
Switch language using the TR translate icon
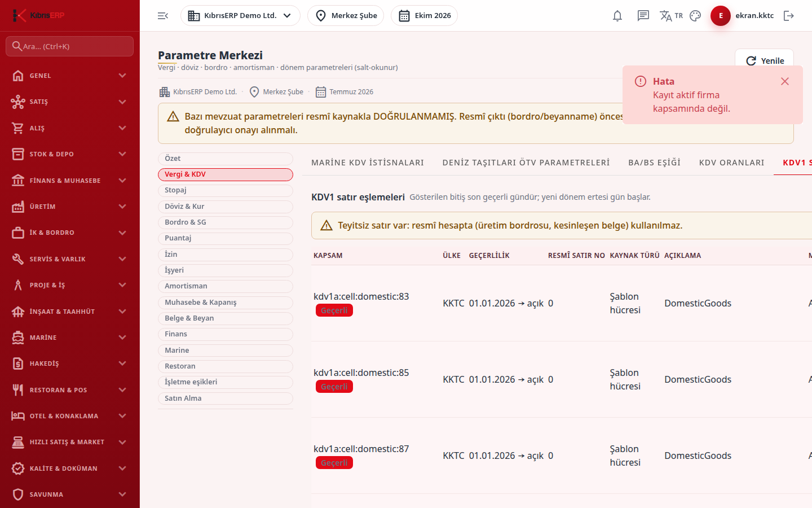[x=671, y=16]
